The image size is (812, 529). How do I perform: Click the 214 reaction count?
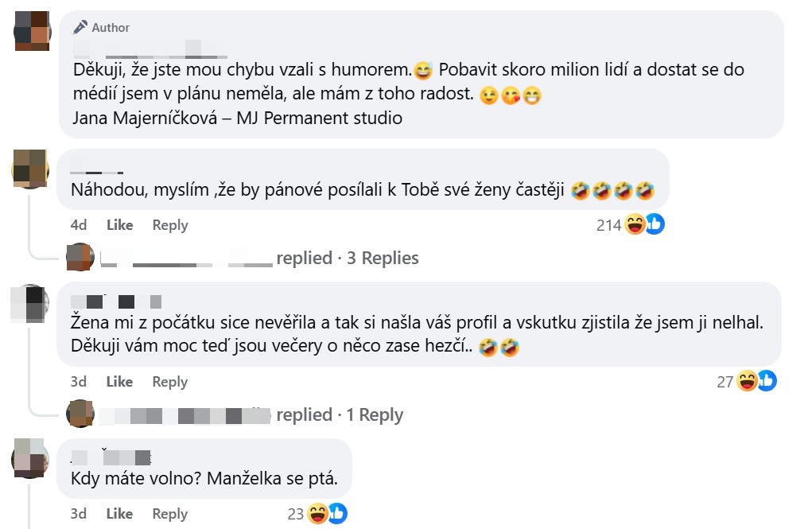[609, 224]
